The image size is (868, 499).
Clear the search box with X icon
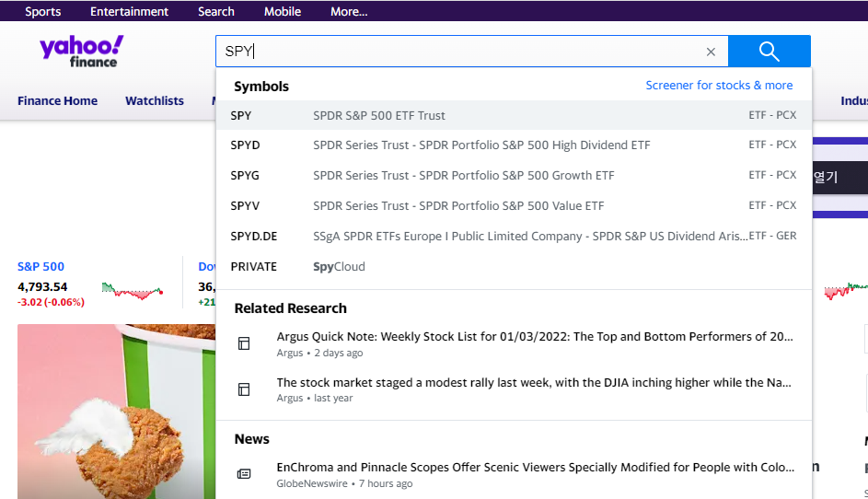711,52
